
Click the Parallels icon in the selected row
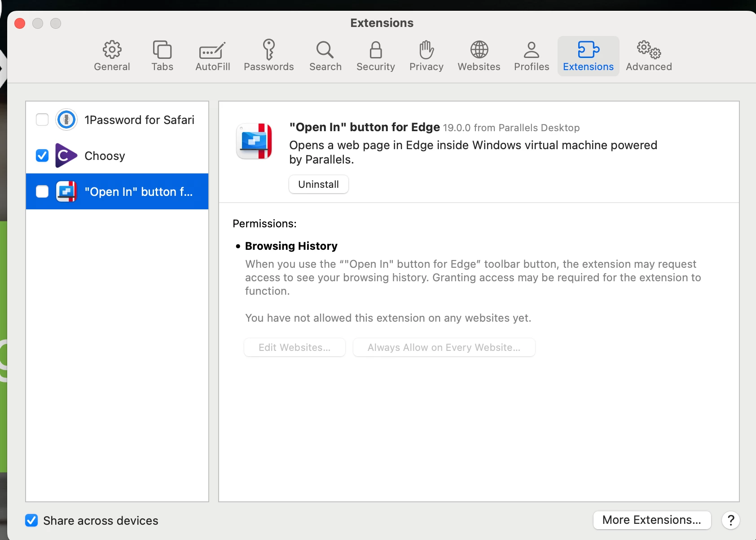click(66, 191)
